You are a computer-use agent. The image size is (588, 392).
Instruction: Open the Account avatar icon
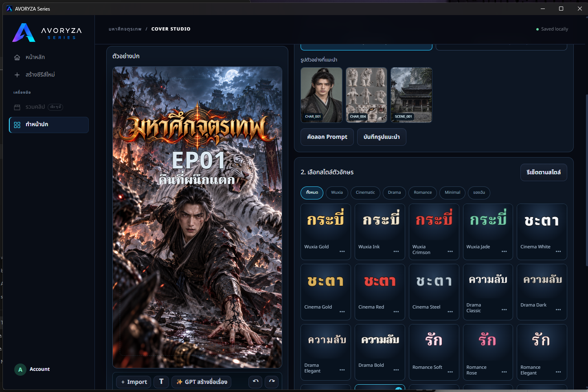[20, 369]
